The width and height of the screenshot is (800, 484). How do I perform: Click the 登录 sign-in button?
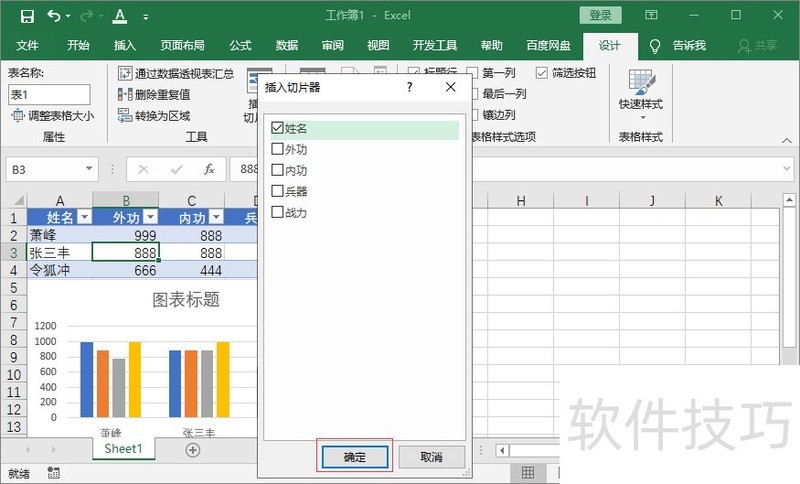(x=600, y=15)
